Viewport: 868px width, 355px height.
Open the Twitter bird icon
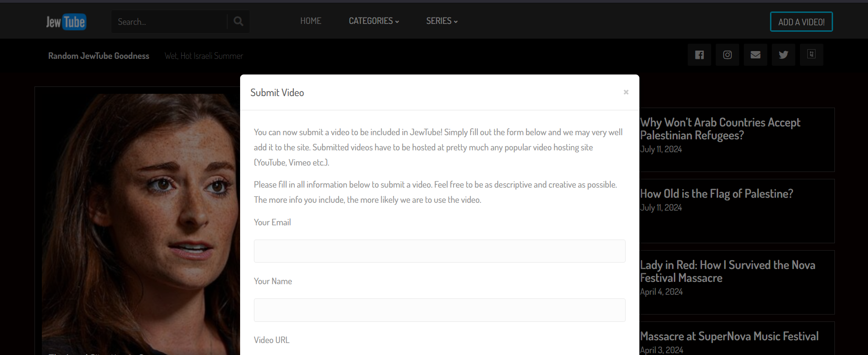(x=783, y=55)
